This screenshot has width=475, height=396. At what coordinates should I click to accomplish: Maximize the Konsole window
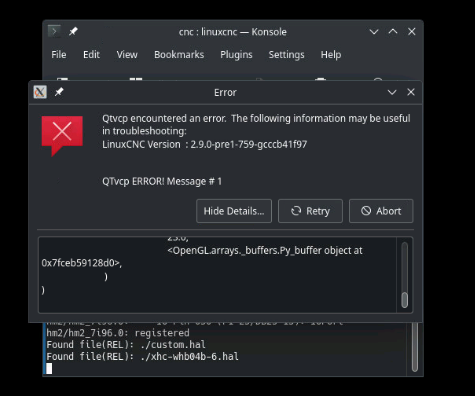coord(393,31)
